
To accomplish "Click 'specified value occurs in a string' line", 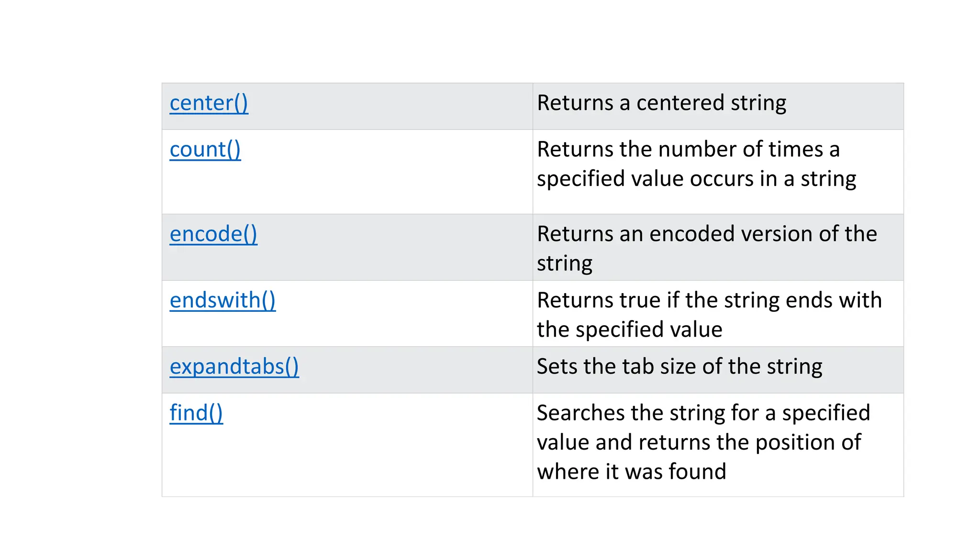I will (696, 179).
